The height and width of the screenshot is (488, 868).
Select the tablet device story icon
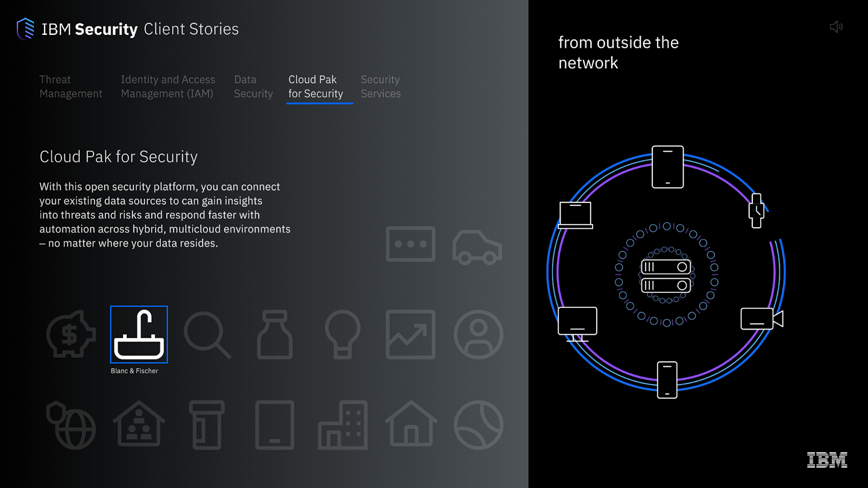pos(275,425)
